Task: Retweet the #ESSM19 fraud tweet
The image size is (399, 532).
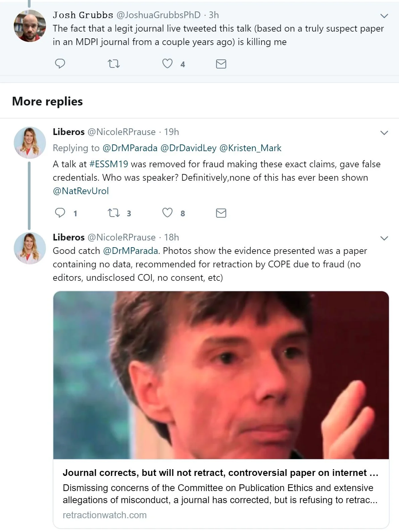Action: (114, 213)
